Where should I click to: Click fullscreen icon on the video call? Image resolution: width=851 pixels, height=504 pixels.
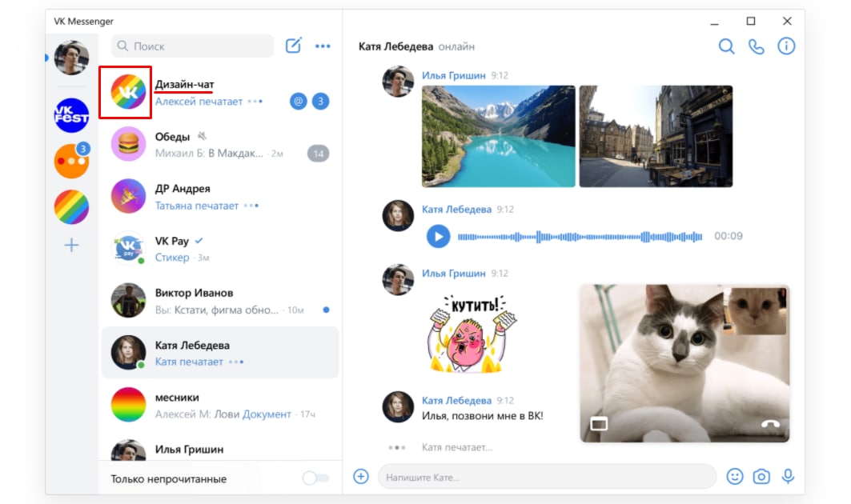tap(599, 424)
